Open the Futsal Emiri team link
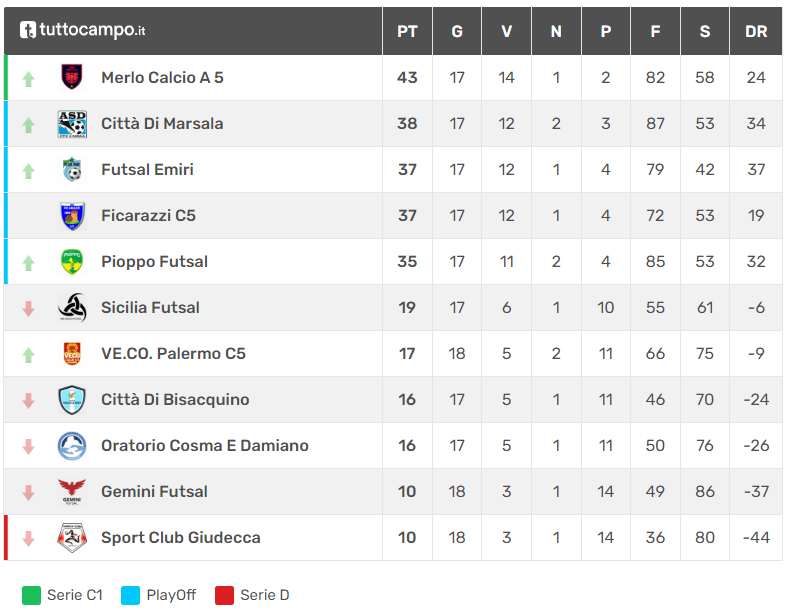The height and width of the screenshot is (615, 787). pyautogui.click(x=147, y=170)
